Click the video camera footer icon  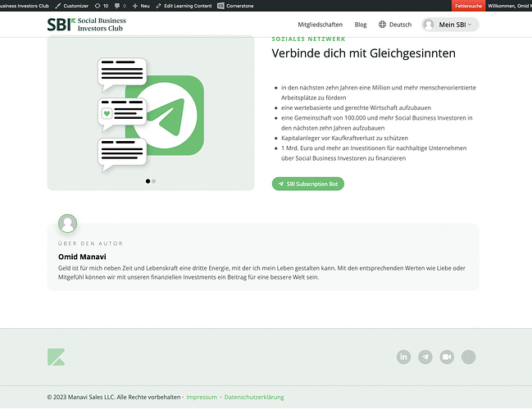tap(447, 357)
